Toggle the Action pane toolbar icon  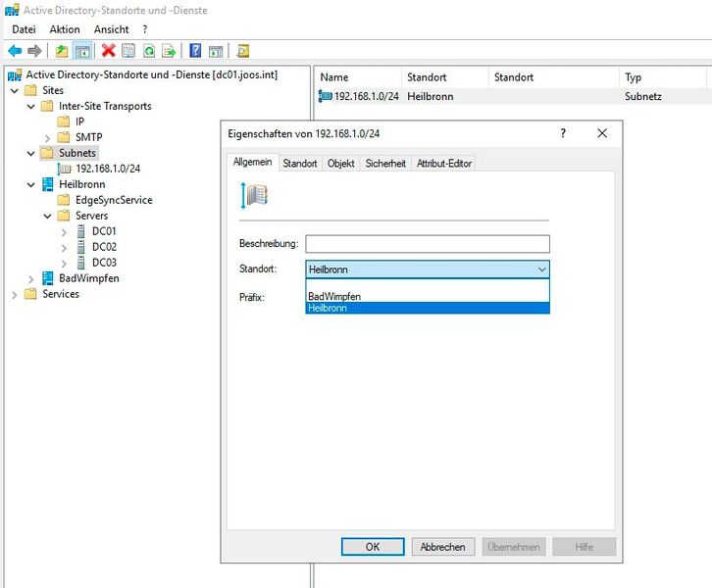pos(216,51)
